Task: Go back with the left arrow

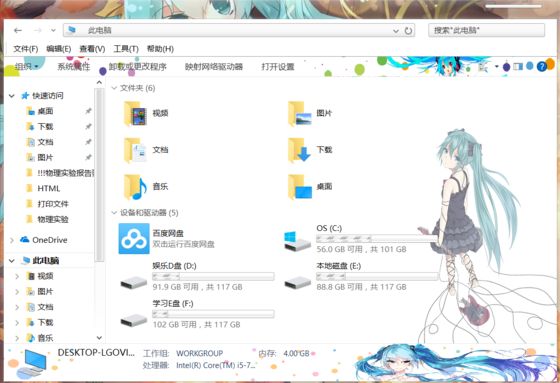Action: (18, 30)
